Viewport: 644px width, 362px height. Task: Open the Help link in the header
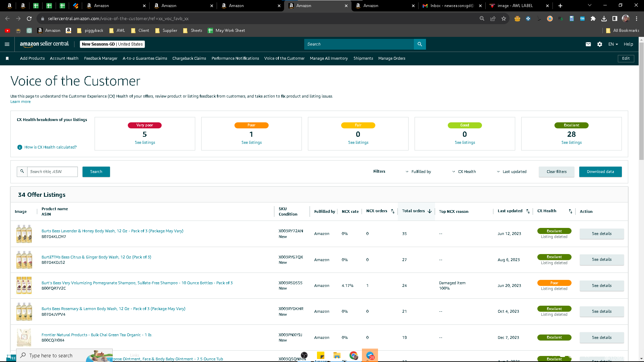pyautogui.click(x=628, y=44)
